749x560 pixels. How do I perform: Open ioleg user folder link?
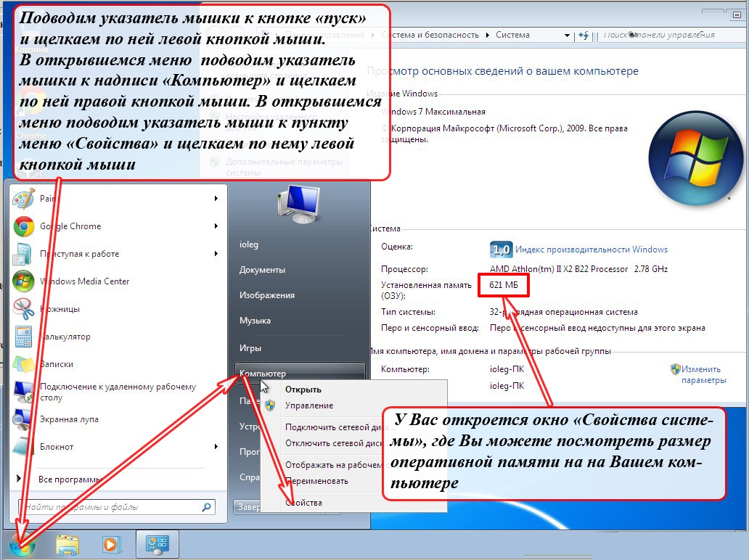pyautogui.click(x=248, y=244)
